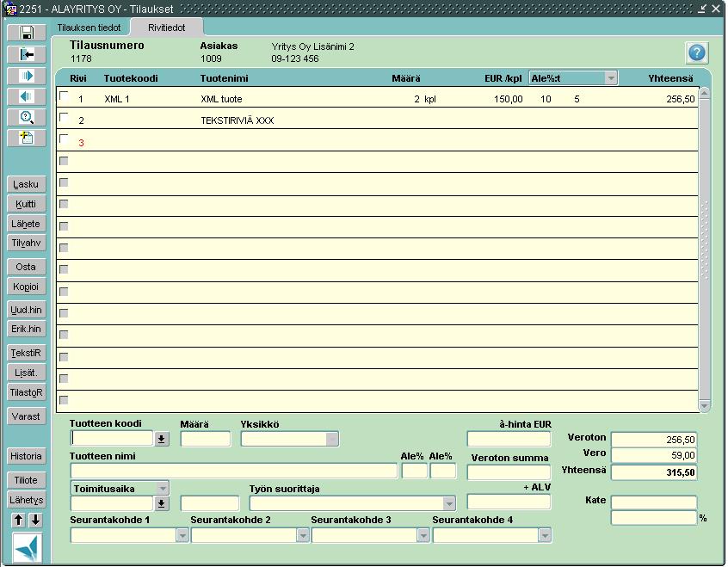This screenshot has width=728, height=567.
Task: Click the Kopioi button
Action: (x=27, y=287)
